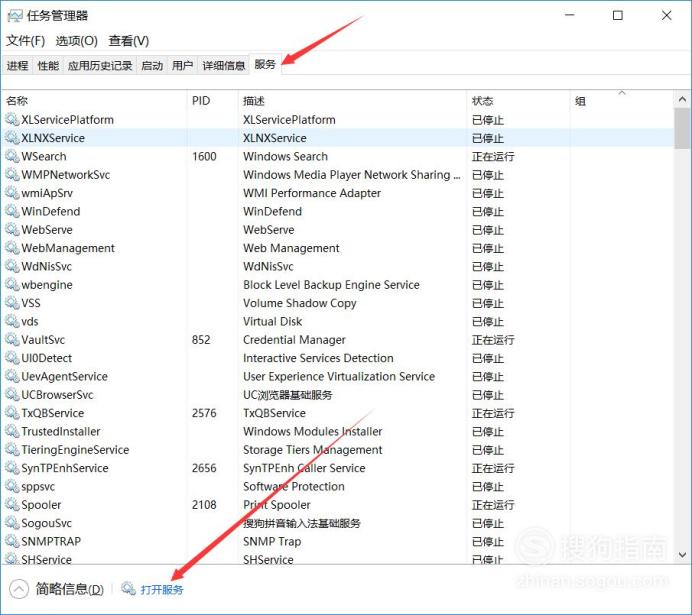The width and height of the screenshot is (692, 615).
Task: Click the Credential Manager description
Action: point(294,340)
